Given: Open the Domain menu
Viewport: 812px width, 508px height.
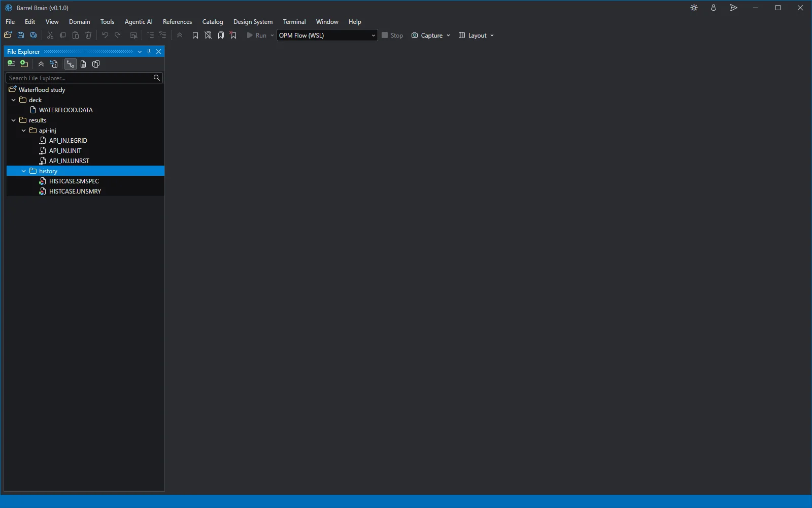Looking at the screenshot, I should (80, 22).
